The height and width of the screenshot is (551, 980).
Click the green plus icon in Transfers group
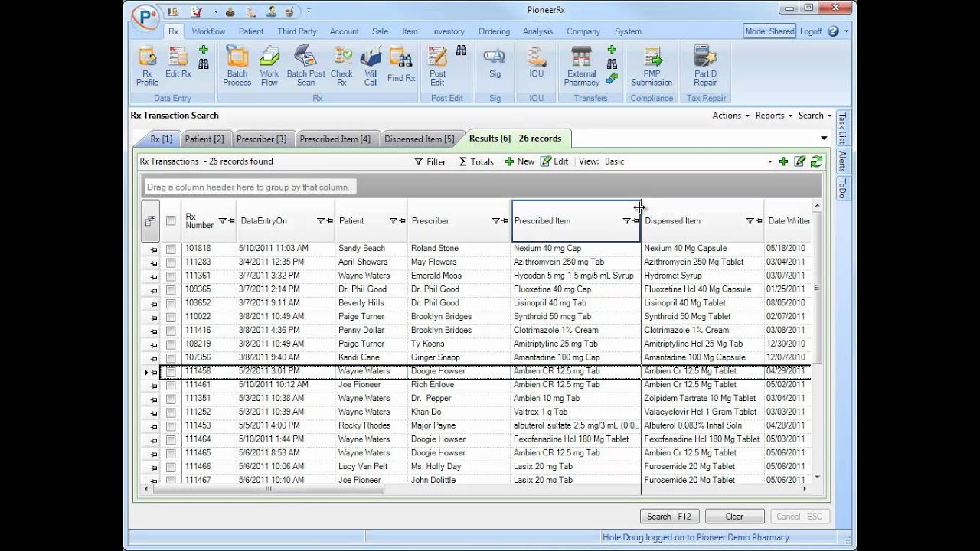(x=612, y=51)
